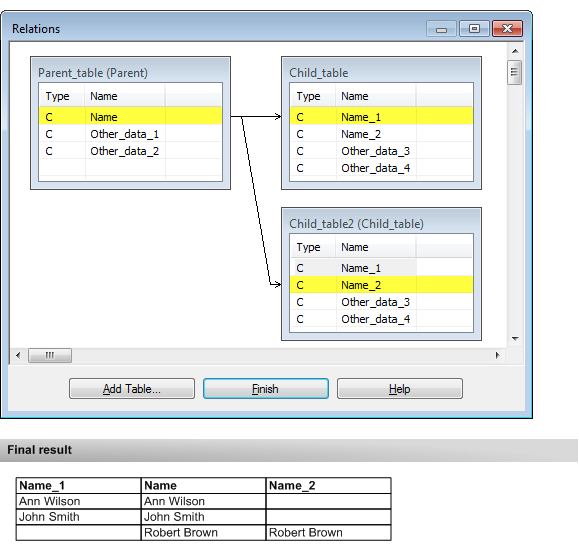Select Other_data_1 field in Parent_table

[x=130, y=134]
